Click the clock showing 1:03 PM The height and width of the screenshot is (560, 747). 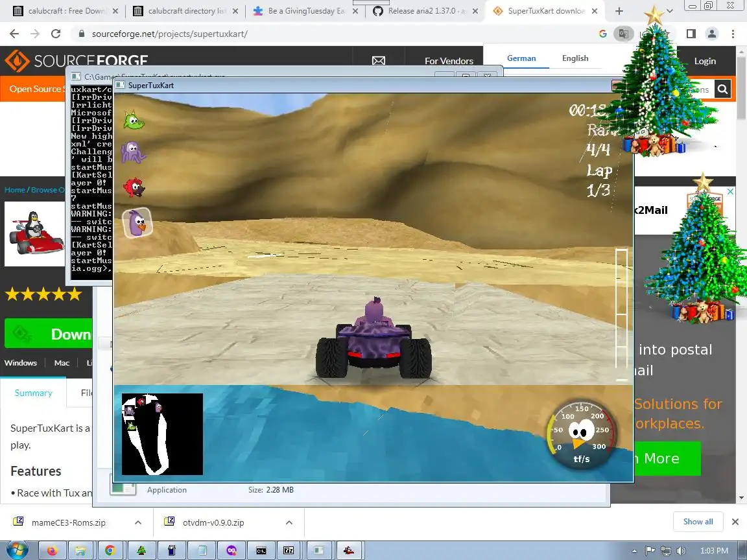click(714, 550)
